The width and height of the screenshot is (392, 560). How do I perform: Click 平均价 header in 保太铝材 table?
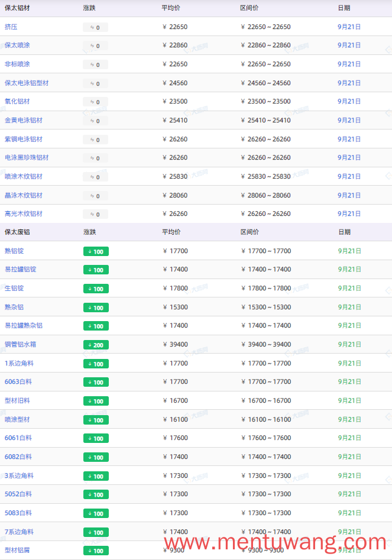point(171,8)
